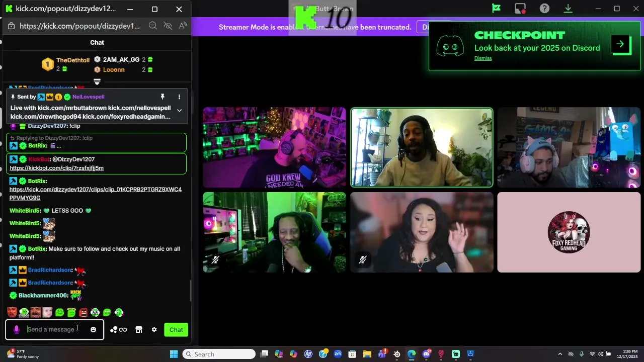Select the last green emote in emote row
This screenshot has height=362, width=644.
point(119,313)
